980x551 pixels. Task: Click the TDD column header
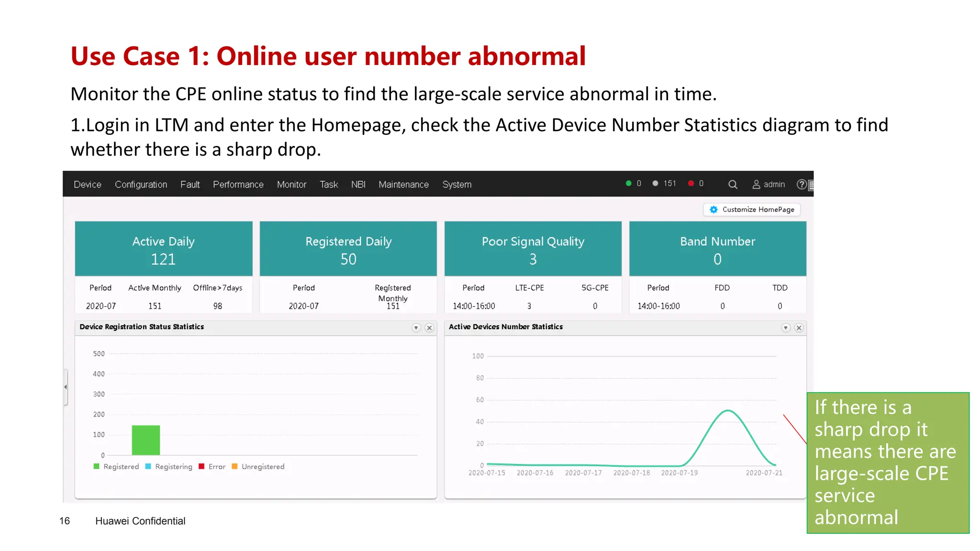coord(780,288)
